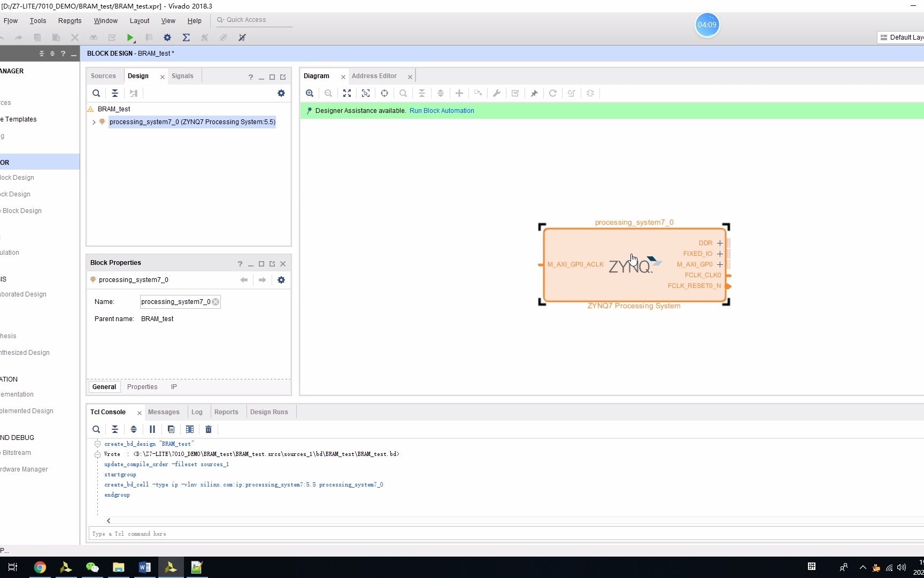The image size is (924, 578).
Task: Expand the DDR interface plus sign
Action: coord(720,243)
